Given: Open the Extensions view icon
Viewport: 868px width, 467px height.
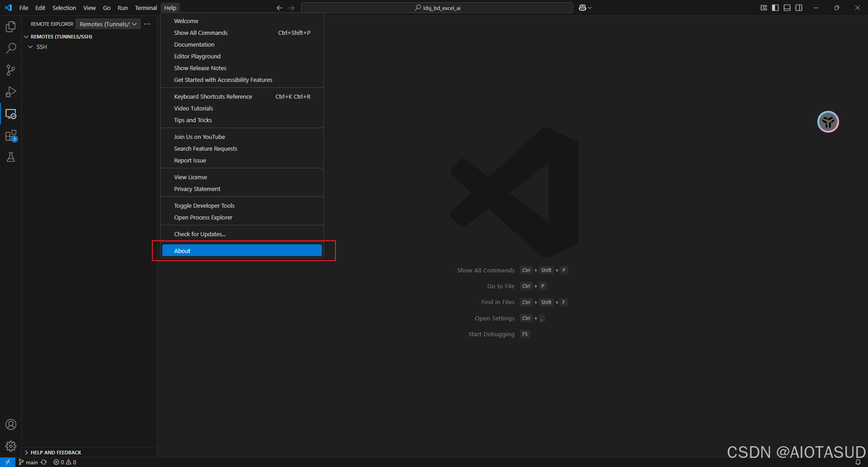Looking at the screenshot, I should (x=11, y=136).
